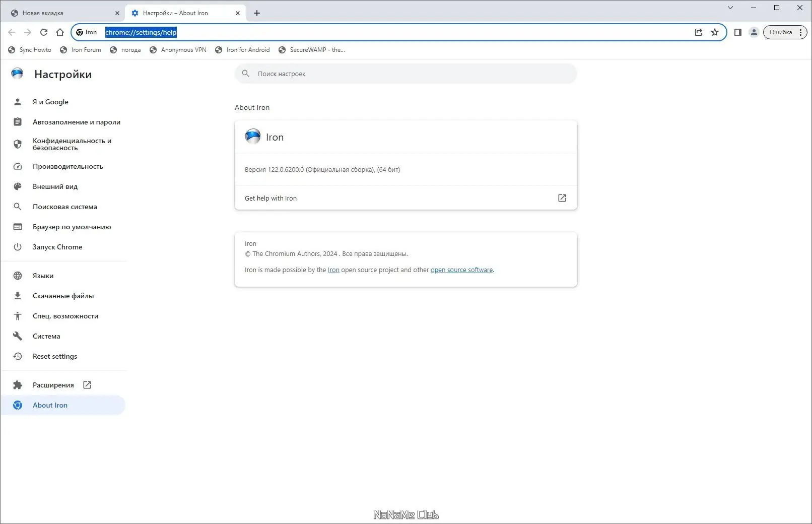
Task: Click the Iron logo beside Настройки heading
Action: [x=17, y=74]
